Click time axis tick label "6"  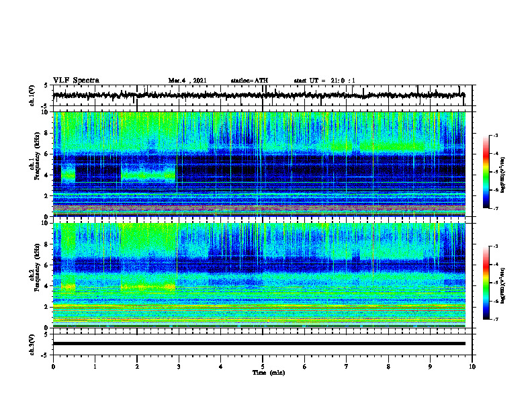tap(305, 367)
